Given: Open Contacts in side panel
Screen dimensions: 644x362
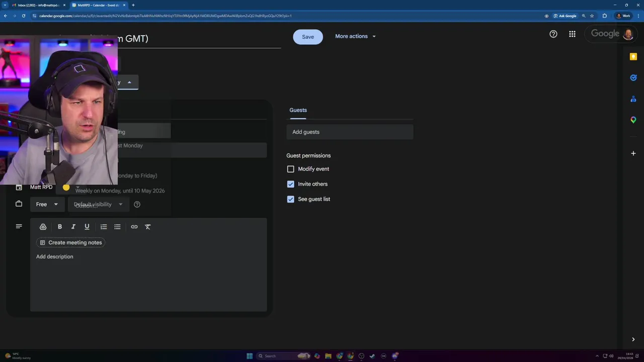Looking at the screenshot, I should pyautogui.click(x=633, y=99).
